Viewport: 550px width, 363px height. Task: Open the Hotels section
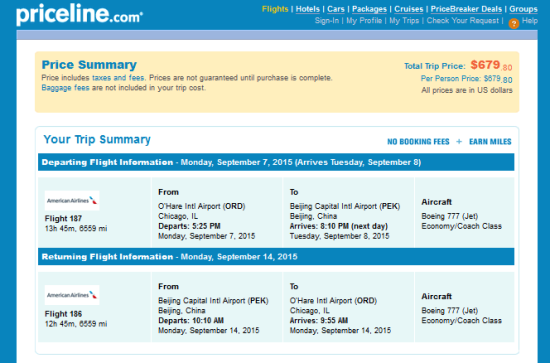coord(308,9)
